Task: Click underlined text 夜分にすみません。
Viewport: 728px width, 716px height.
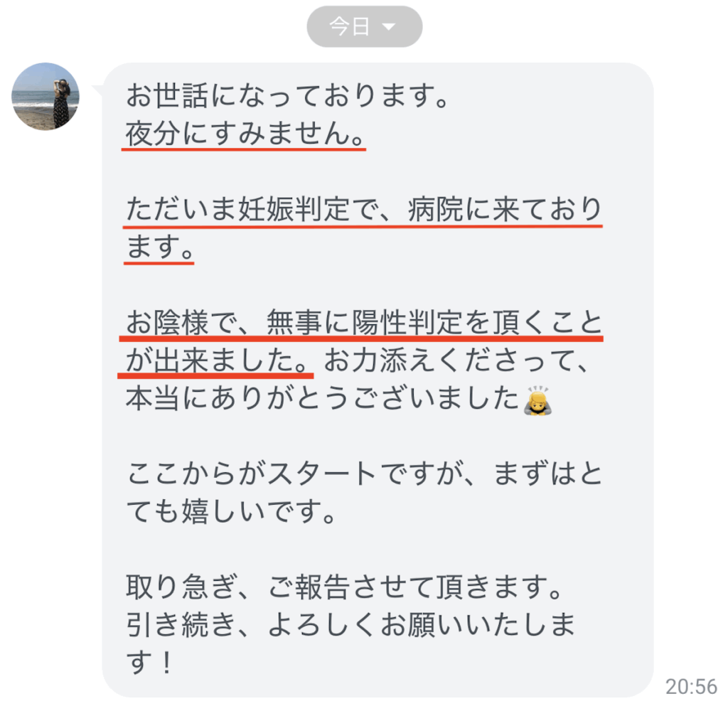Action: pyautogui.click(x=245, y=133)
